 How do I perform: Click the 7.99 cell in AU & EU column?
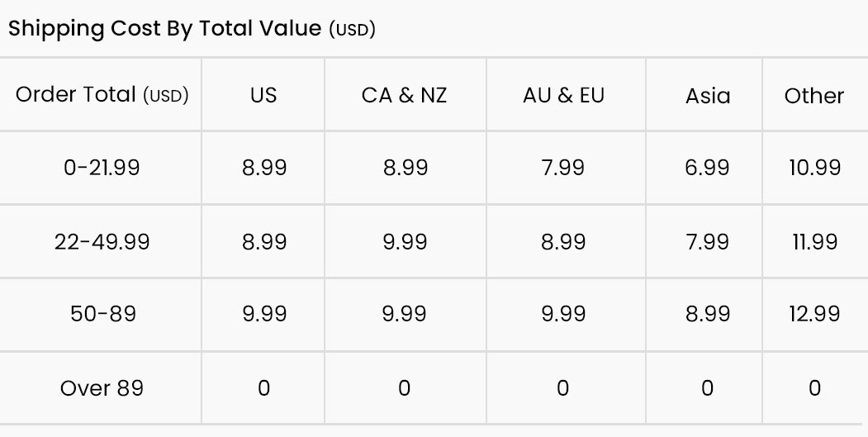pos(562,168)
